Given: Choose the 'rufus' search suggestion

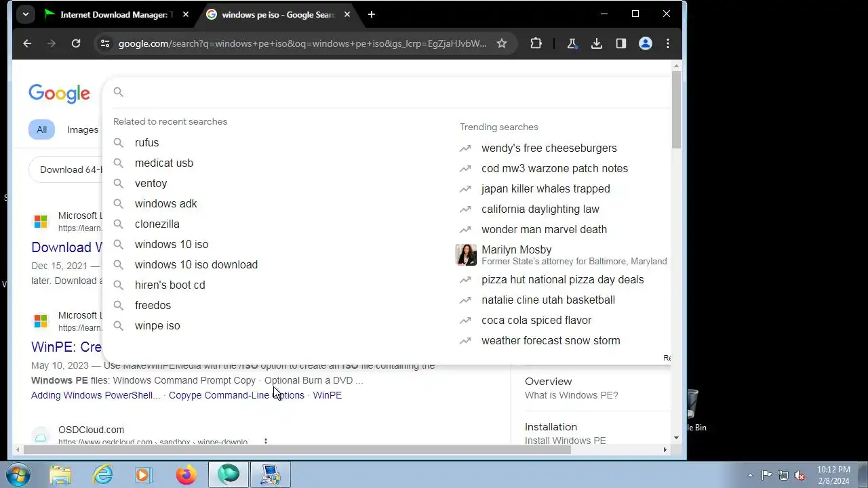Looking at the screenshot, I should click(146, 142).
